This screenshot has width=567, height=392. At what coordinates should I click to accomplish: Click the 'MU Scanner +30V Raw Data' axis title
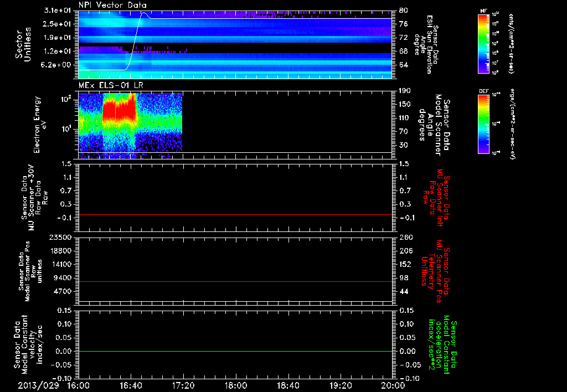34,198
